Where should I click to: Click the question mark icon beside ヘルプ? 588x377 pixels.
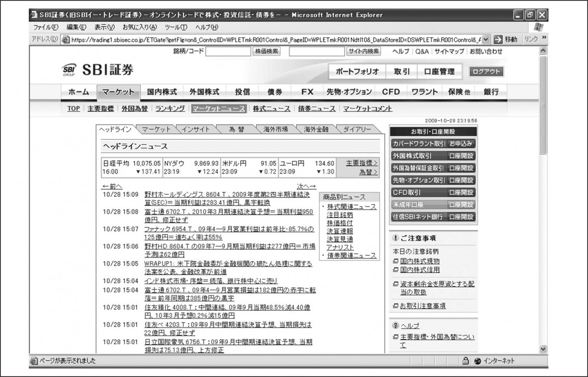coord(396,326)
